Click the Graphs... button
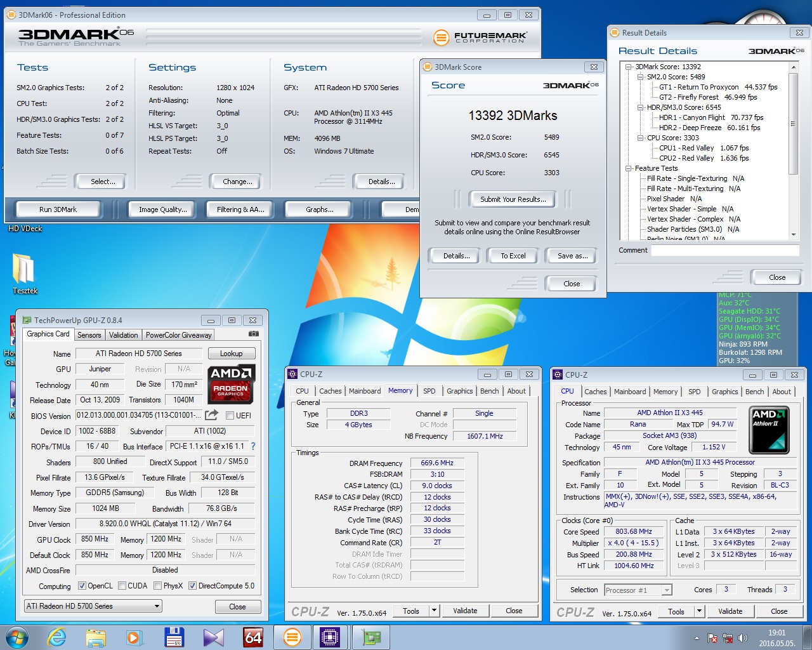 (320, 209)
